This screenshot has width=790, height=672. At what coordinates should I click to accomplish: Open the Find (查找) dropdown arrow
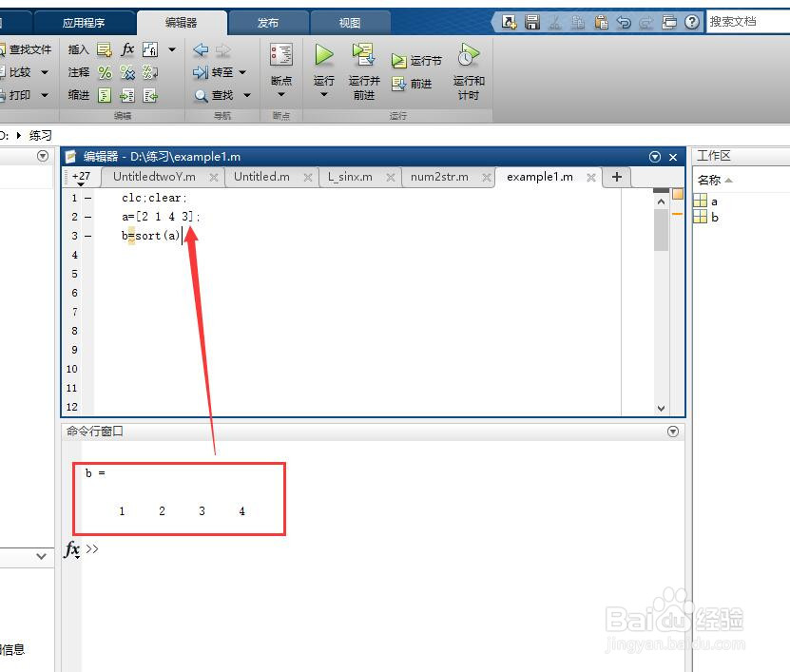247,95
